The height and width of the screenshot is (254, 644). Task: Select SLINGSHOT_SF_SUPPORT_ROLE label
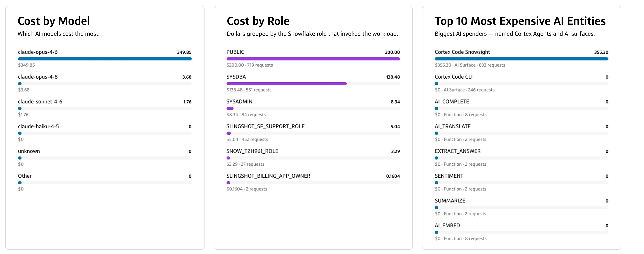pos(265,126)
